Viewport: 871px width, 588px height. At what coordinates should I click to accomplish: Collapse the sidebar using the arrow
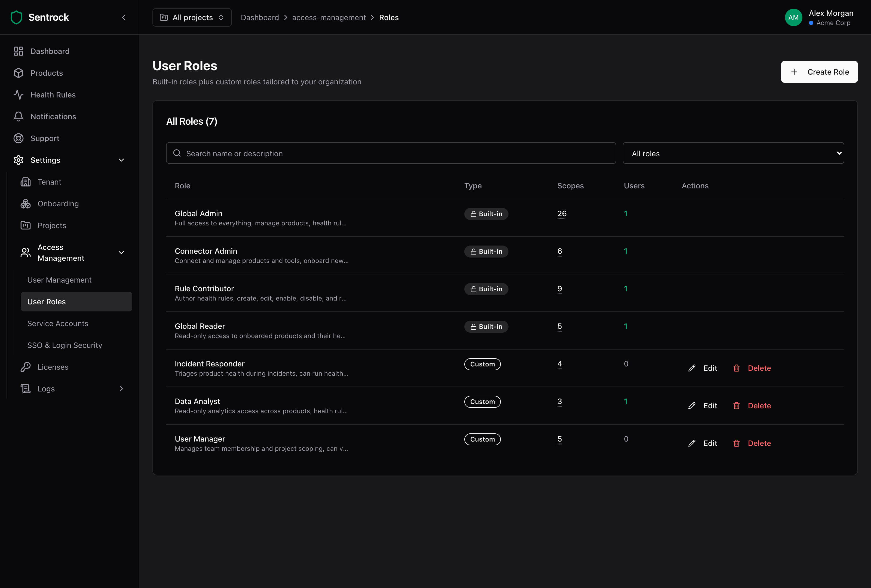click(124, 17)
